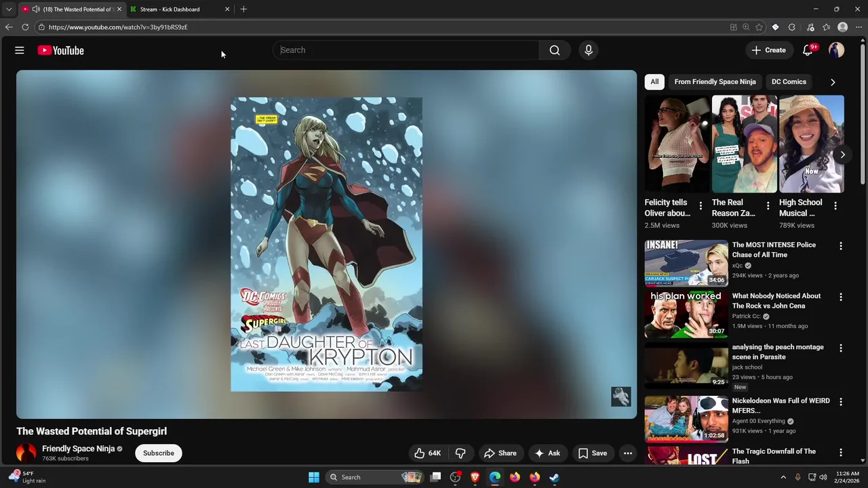The height and width of the screenshot is (488, 868).
Task: Open the YouTube account avatar menu
Action: [836, 50]
